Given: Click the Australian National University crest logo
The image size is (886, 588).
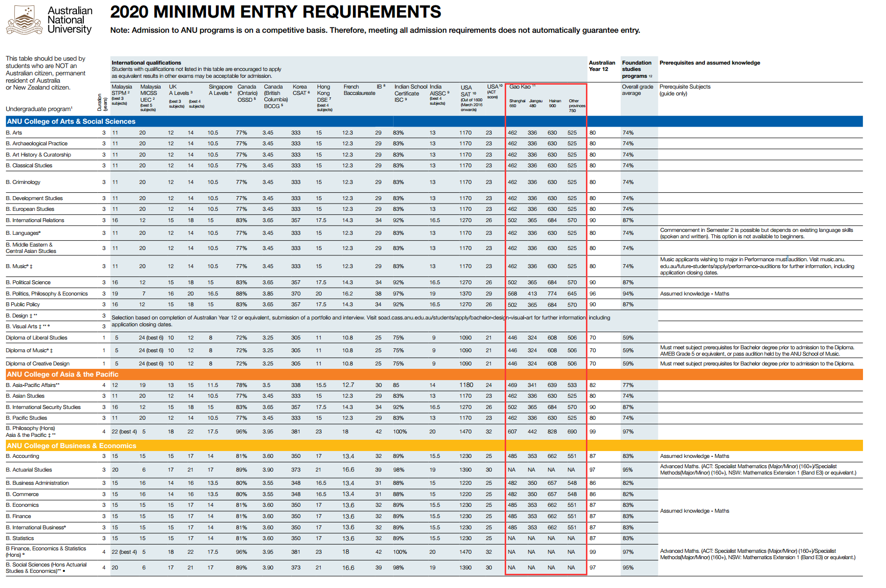Looking at the screenshot, I should coord(23,21).
